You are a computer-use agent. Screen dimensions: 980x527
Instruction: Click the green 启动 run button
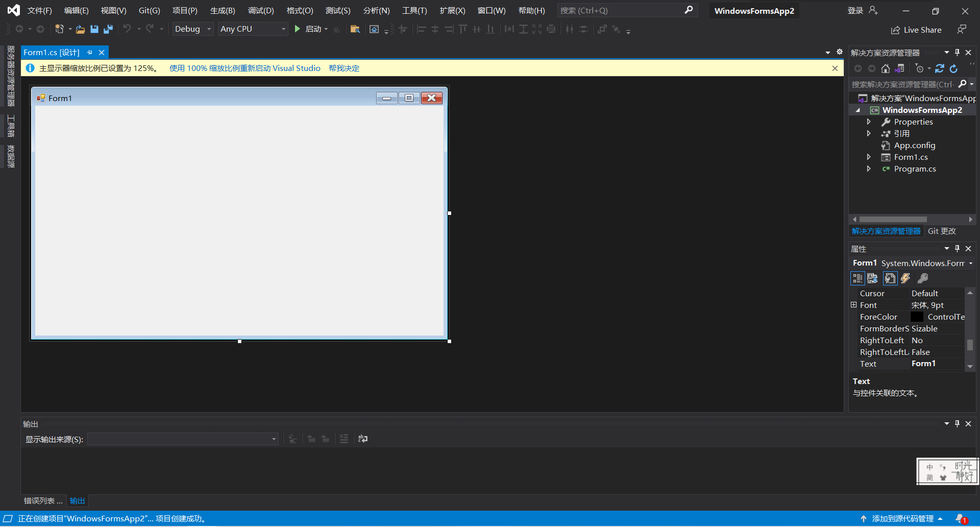point(298,29)
